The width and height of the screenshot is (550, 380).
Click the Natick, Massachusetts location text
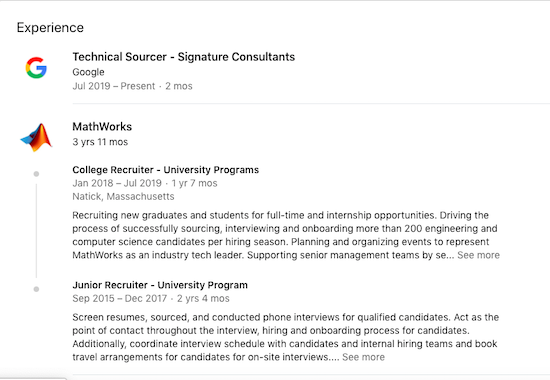123,196
